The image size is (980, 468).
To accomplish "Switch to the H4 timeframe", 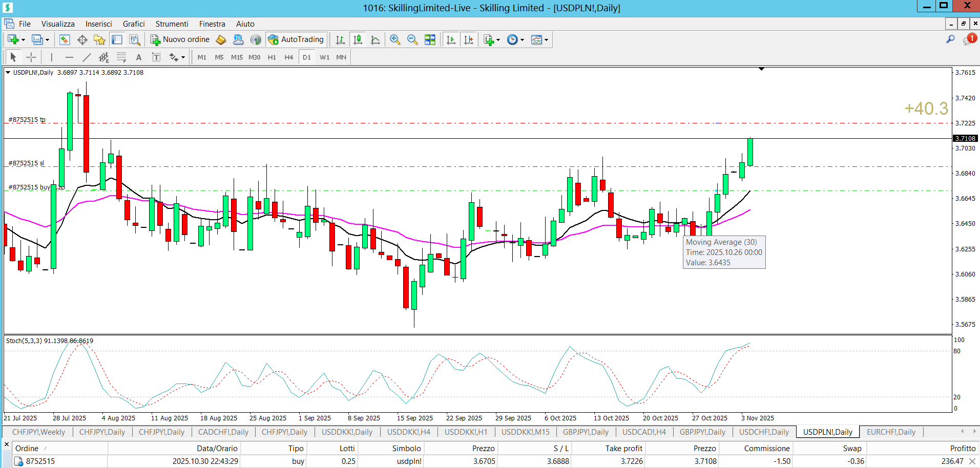I will click(x=288, y=57).
